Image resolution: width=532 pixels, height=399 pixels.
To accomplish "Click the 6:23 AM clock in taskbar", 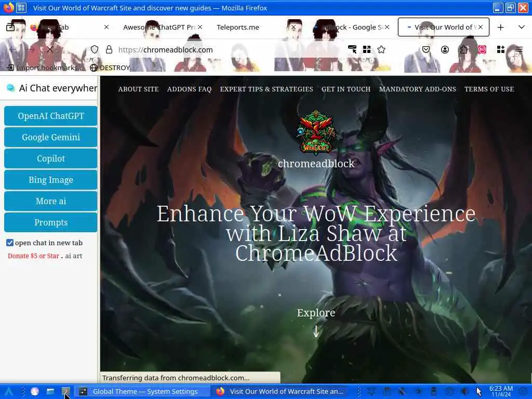I will [x=501, y=392].
